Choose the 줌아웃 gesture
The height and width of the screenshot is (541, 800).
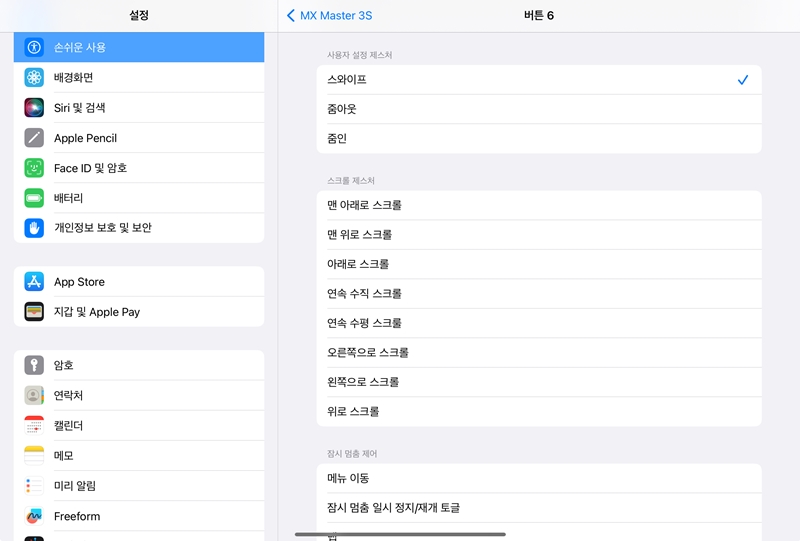click(x=539, y=109)
